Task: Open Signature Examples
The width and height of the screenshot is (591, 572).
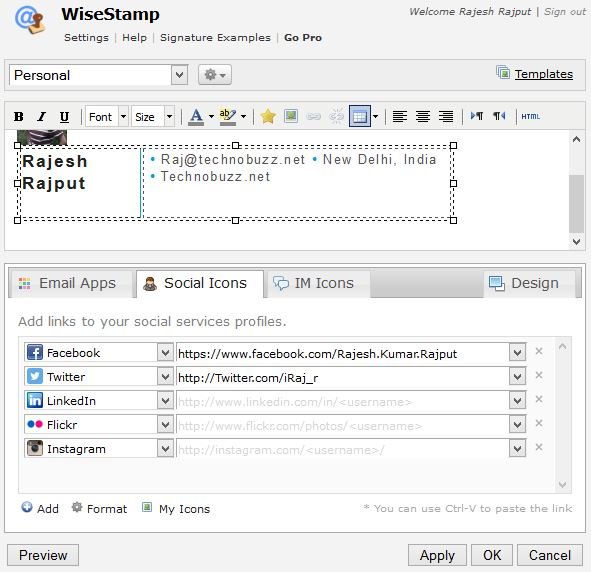Action: tap(215, 38)
